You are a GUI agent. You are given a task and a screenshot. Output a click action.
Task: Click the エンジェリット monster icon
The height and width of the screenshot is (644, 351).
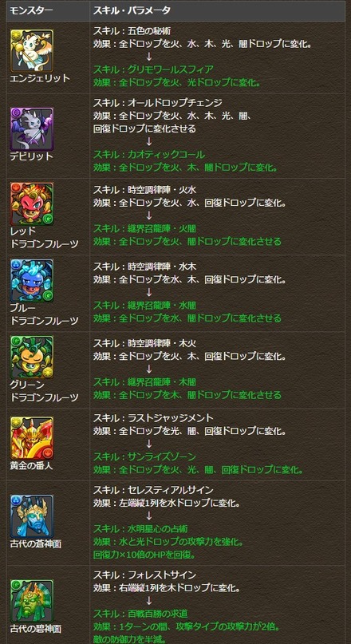click(32, 50)
